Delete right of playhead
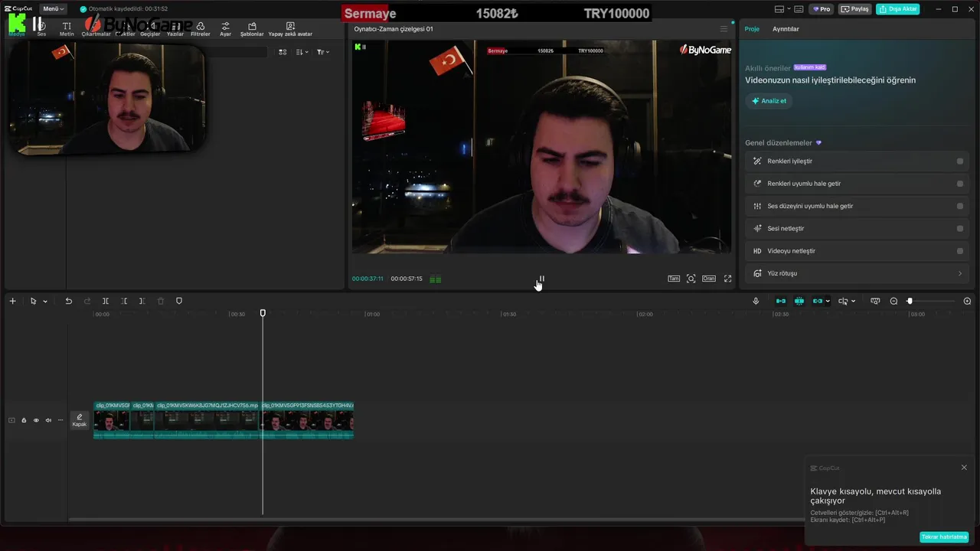 click(x=142, y=301)
